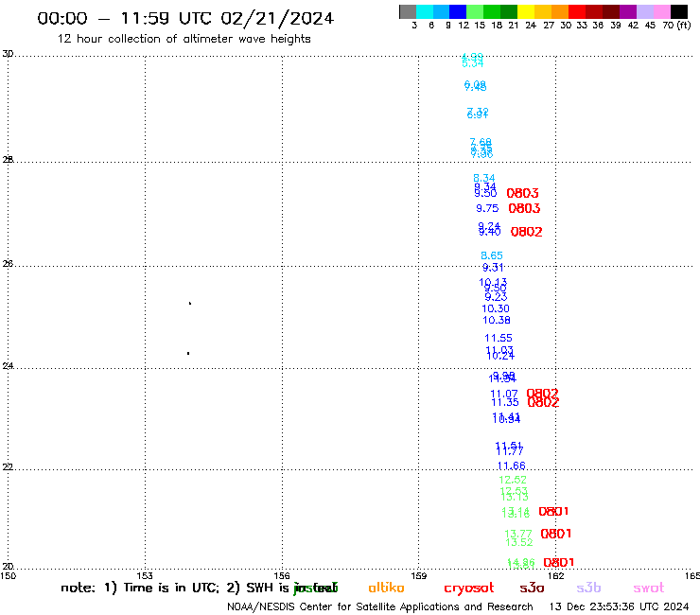700x615 pixels.
Task: Pick the bright red swatch in the color scale
Action: 576,11
